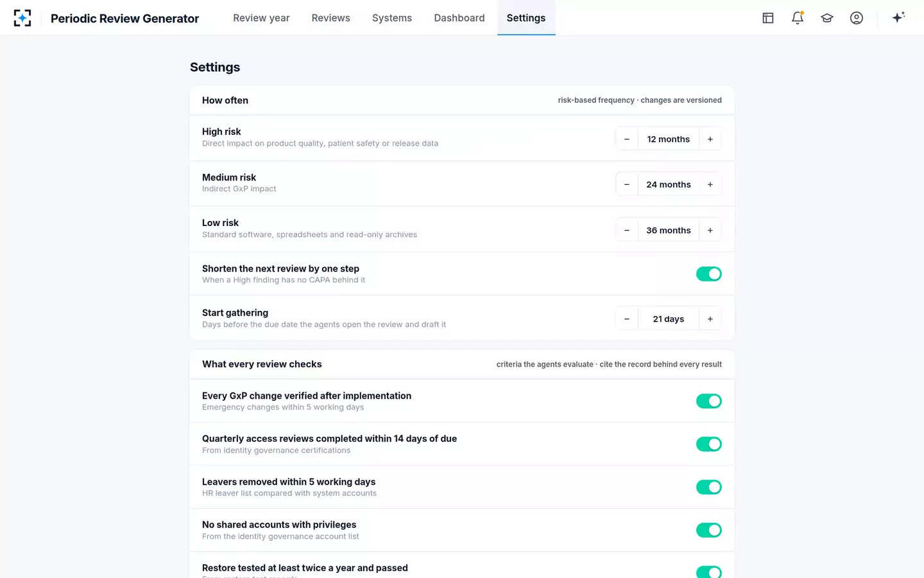Screen dimensions: 924x578
Task: Select the Settings tab
Action: point(526,18)
